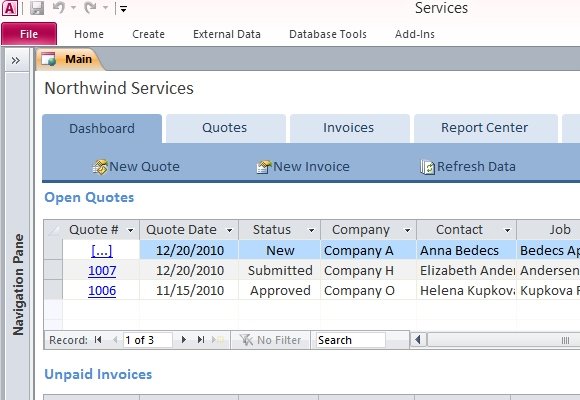Go to next record arrow

tap(183, 340)
